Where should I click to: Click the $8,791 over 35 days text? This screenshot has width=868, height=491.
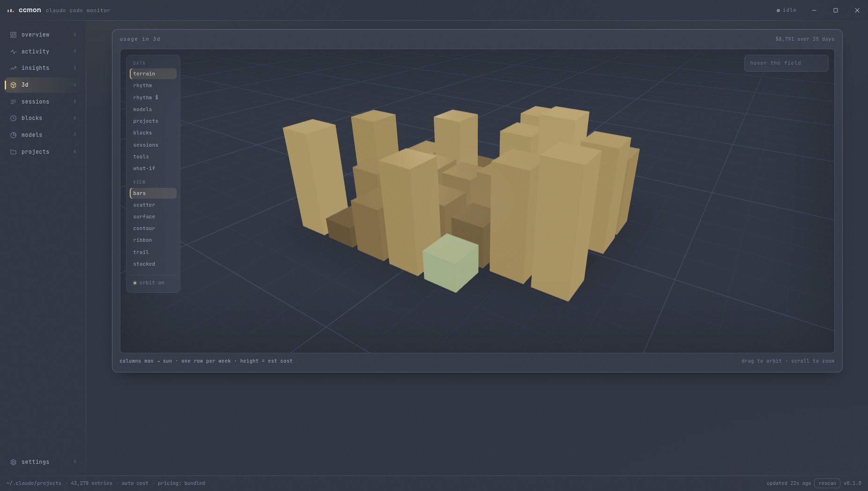pyautogui.click(x=805, y=39)
